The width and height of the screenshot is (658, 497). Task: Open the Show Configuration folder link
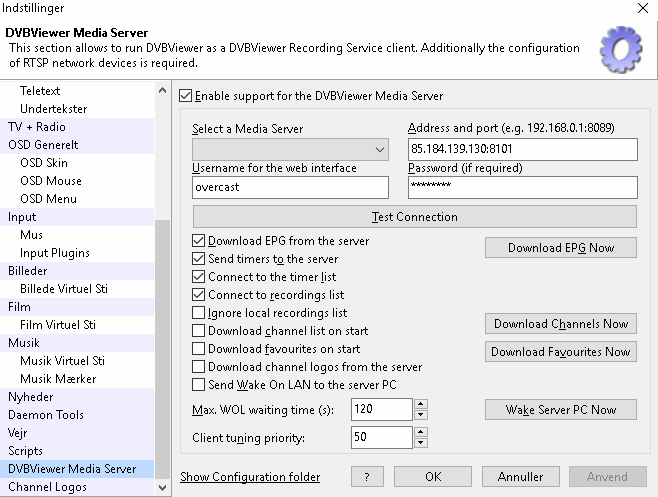(250, 477)
